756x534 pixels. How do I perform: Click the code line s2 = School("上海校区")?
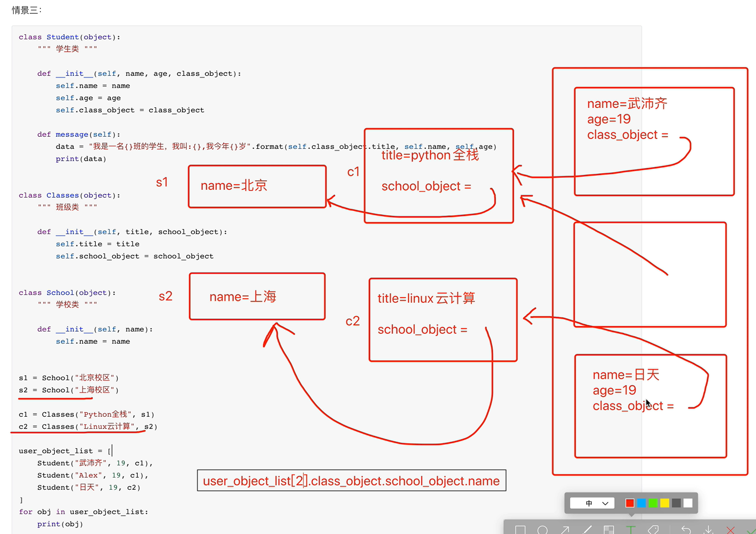coord(69,390)
